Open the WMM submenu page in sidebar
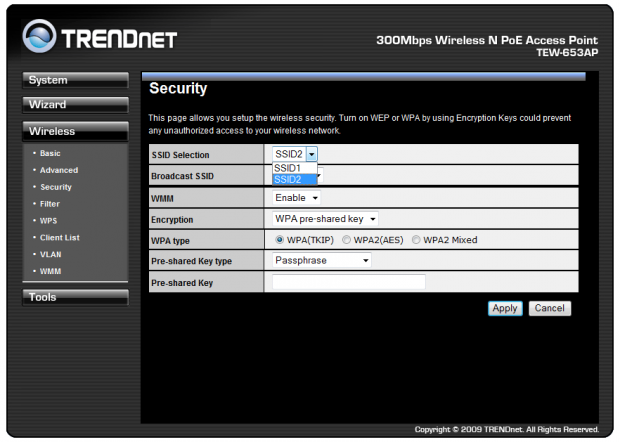This screenshot has width=620, height=442. 50,272
